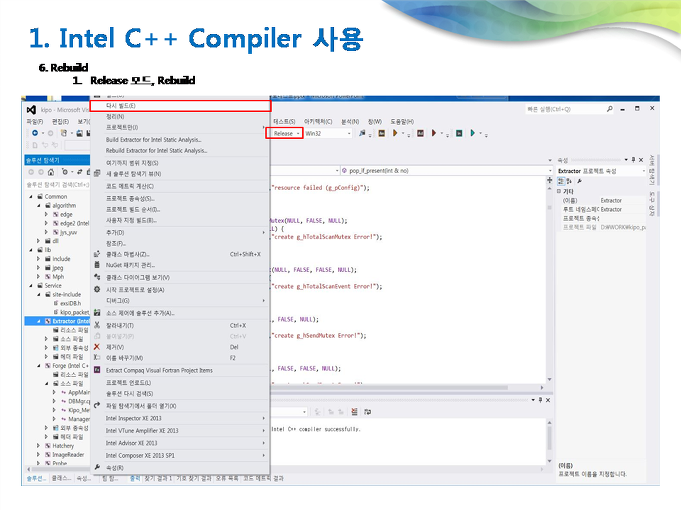Select the Extractor project in the tree

[x=57, y=321]
